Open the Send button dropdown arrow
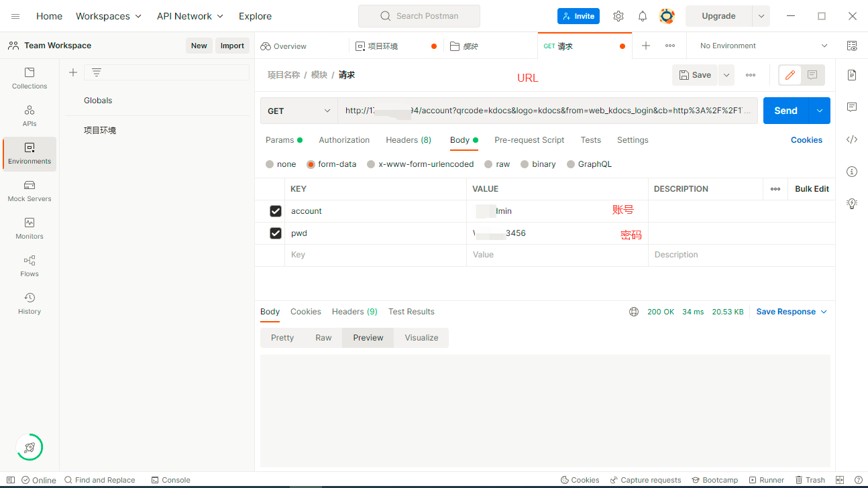The width and height of the screenshot is (868, 488). pos(819,111)
